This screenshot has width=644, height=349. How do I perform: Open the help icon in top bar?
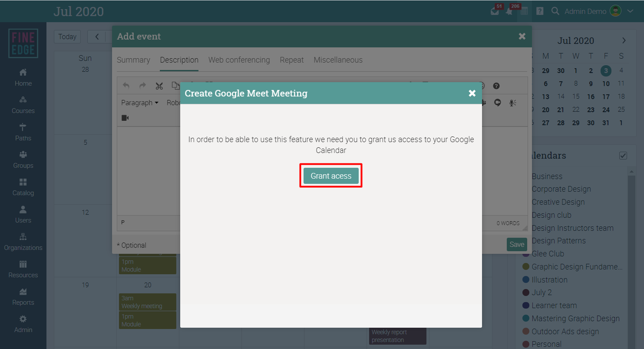540,11
